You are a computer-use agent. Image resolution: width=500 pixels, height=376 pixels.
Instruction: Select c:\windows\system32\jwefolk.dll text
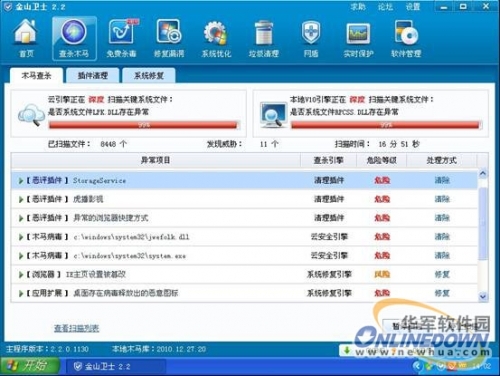tap(131, 237)
